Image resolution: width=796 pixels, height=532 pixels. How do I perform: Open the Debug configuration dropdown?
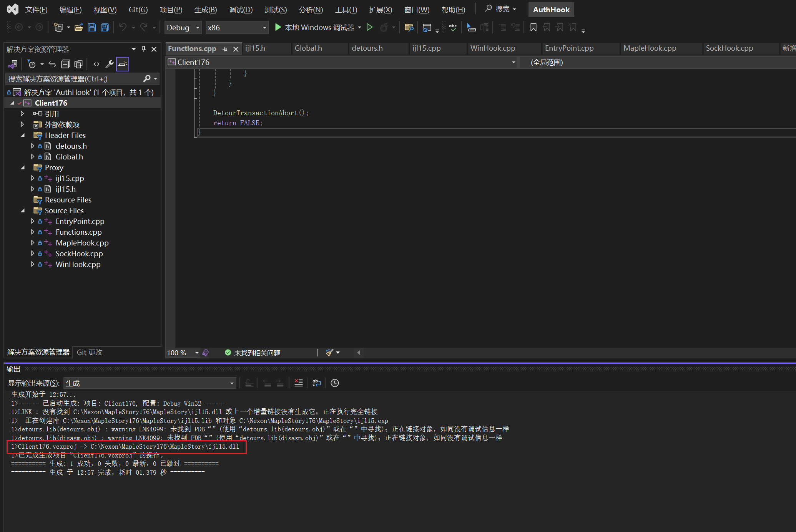pos(183,28)
